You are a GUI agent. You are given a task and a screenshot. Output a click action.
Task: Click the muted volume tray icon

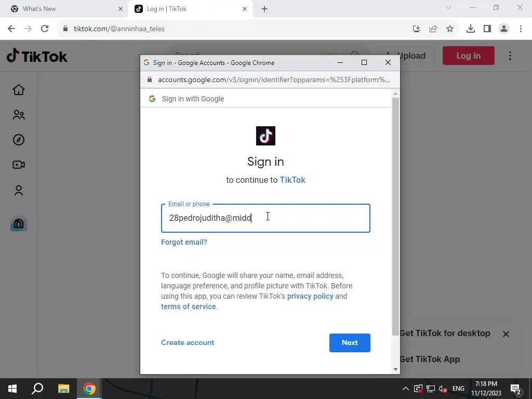tap(443, 389)
